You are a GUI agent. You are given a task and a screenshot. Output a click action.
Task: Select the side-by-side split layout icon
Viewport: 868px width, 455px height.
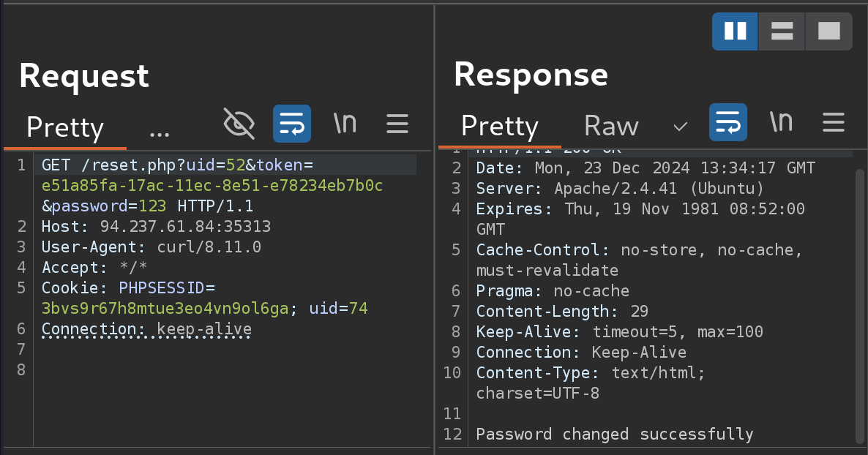pyautogui.click(x=735, y=31)
